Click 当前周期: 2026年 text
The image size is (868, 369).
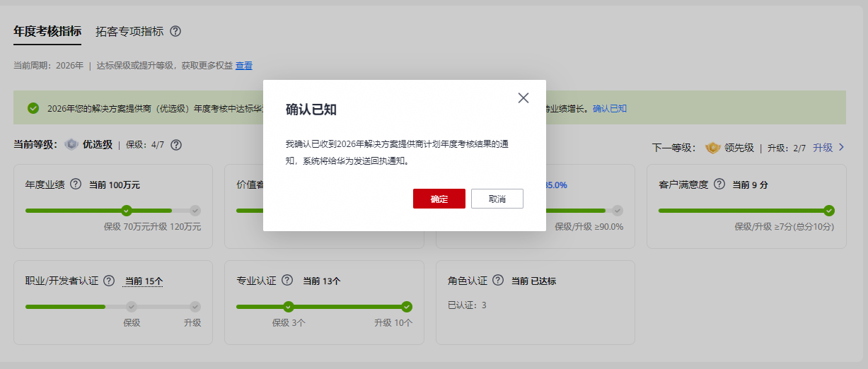pyautogui.click(x=48, y=65)
